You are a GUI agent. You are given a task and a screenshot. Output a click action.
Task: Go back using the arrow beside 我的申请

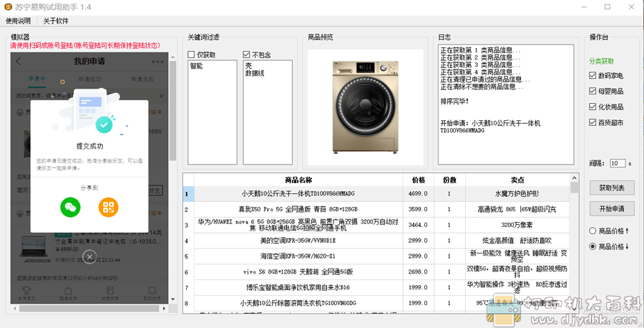(x=19, y=62)
